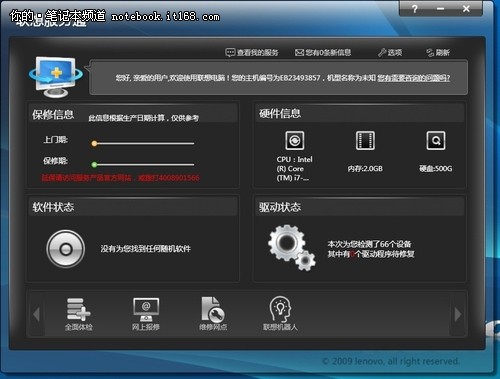Open 选项 options with wrench icon

[x=390, y=53]
